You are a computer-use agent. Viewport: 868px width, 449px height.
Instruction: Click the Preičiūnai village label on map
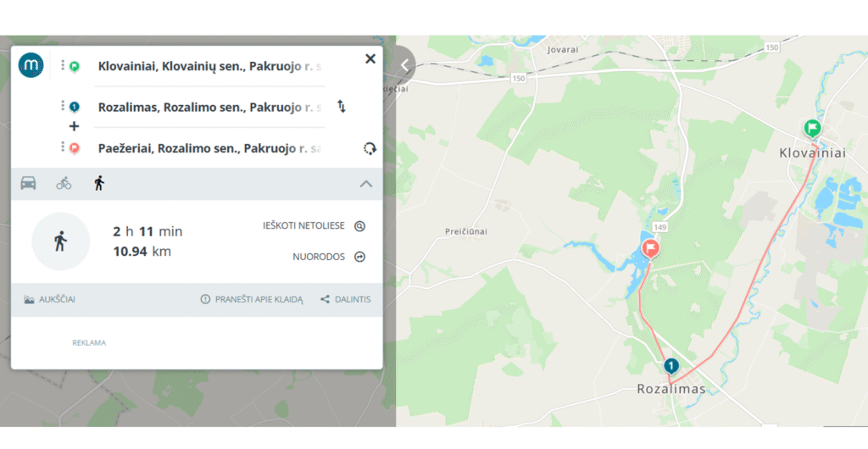[466, 231]
